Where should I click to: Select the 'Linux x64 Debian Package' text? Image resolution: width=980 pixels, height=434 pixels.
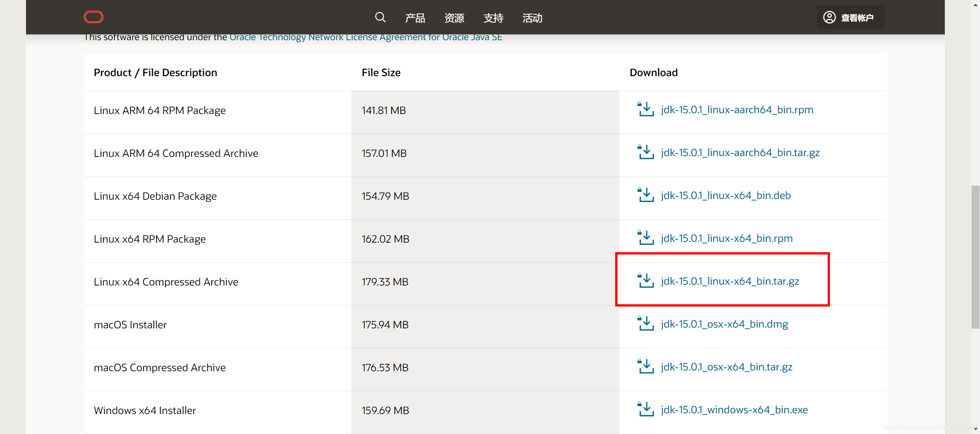[155, 196]
